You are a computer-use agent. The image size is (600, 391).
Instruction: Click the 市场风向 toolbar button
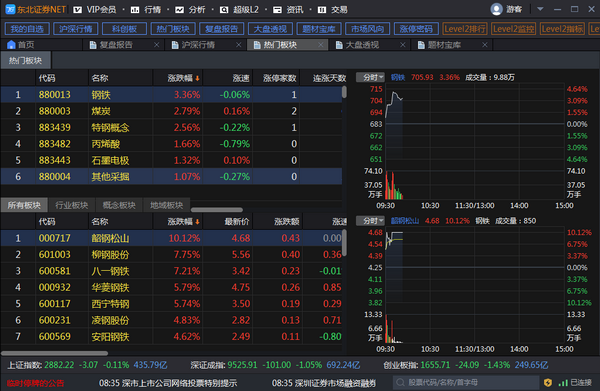(x=367, y=29)
